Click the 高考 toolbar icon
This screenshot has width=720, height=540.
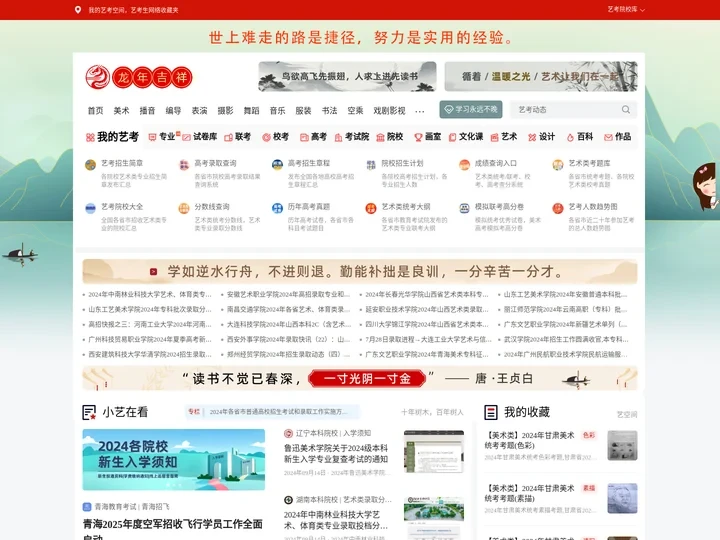point(304,137)
